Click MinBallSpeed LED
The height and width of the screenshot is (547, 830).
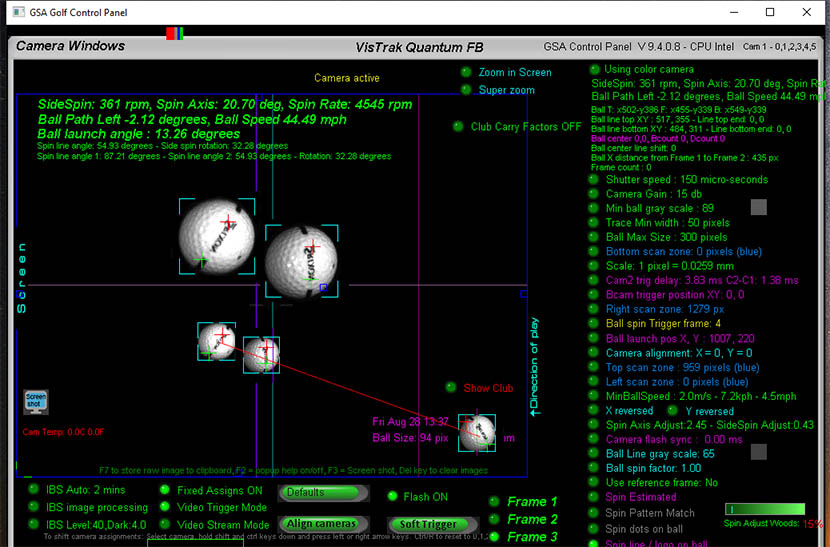coord(594,396)
